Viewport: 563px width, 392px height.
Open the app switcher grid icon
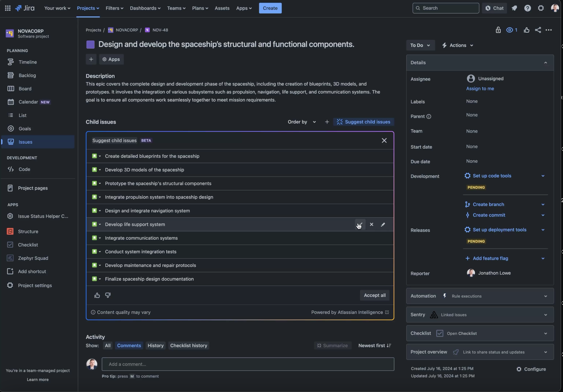(8, 8)
